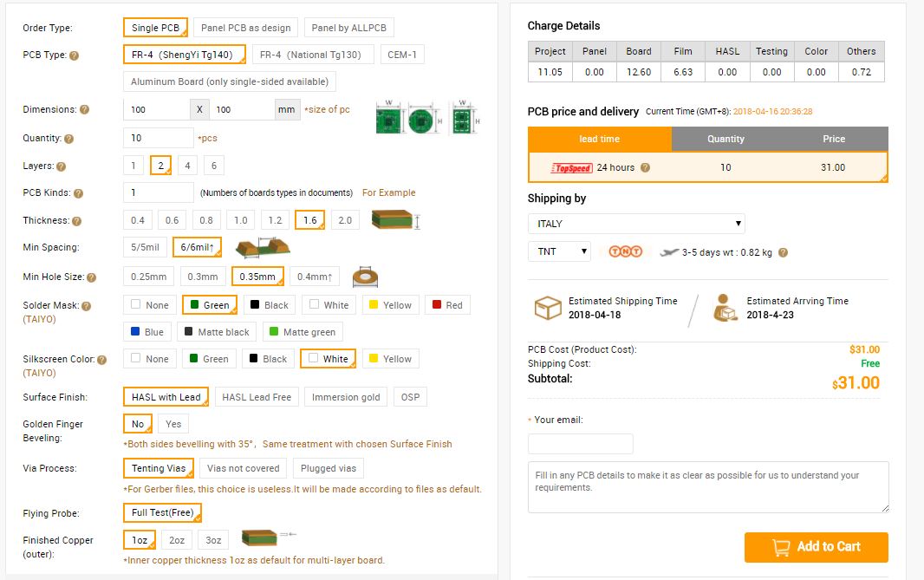Click the help icon beside PCB Type
This screenshot has width=924, height=580.
tap(75, 55)
